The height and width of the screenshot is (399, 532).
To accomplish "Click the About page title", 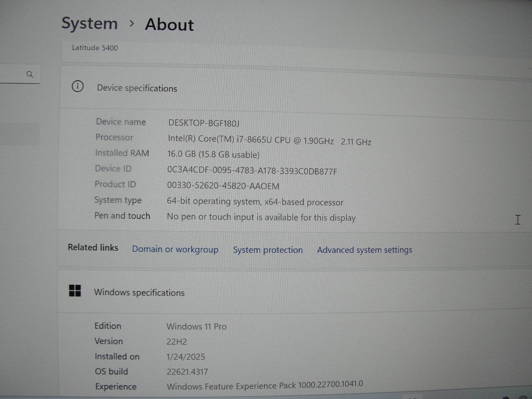I will point(168,25).
